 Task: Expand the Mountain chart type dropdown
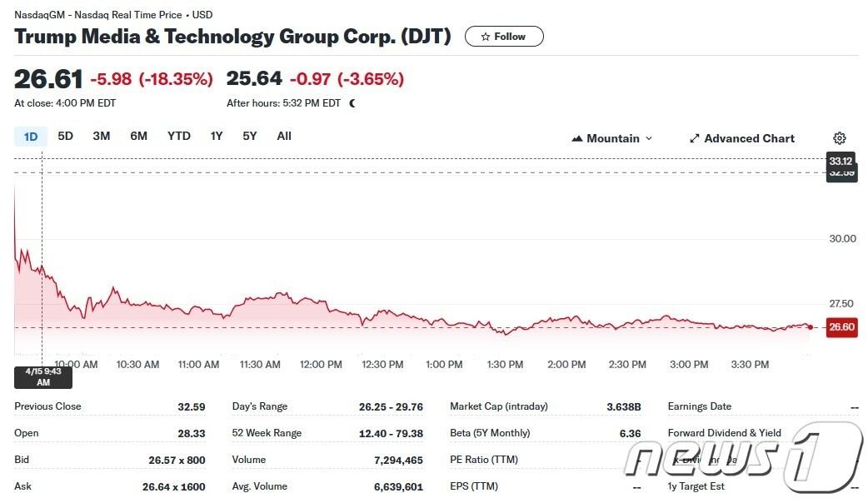[612, 138]
